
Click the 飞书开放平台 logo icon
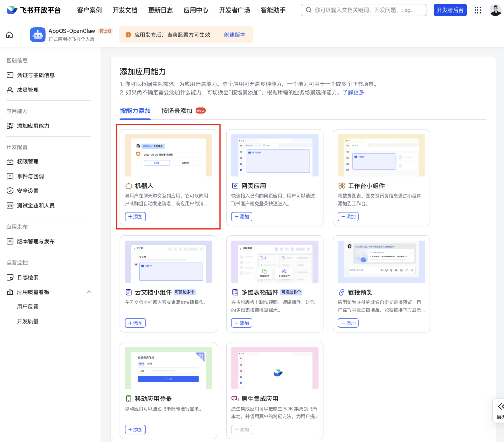coord(12,10)
